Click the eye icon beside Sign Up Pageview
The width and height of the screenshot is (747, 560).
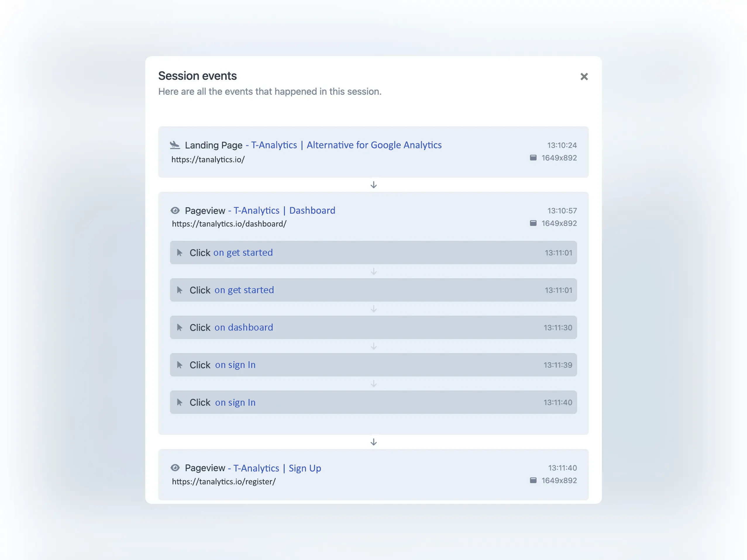point(175,468)
